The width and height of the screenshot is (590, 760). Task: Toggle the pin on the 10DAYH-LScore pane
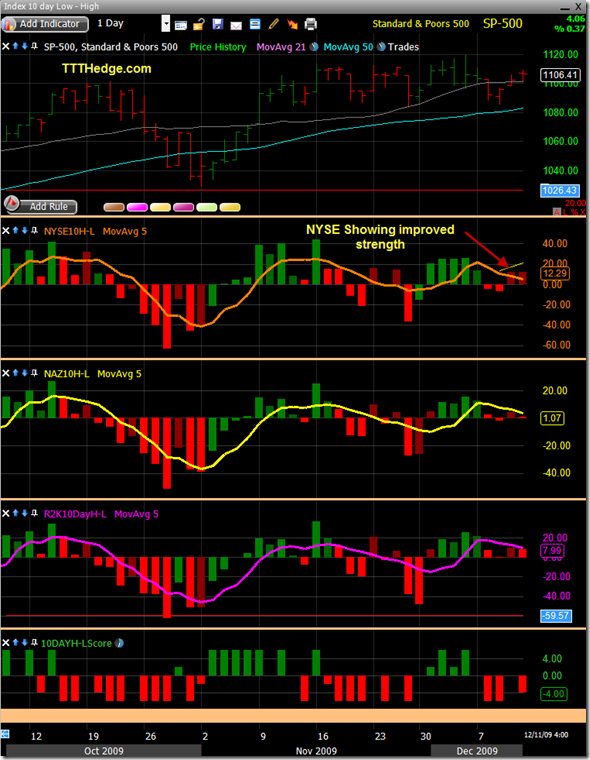pyautogui.click(x=34, y=642)
